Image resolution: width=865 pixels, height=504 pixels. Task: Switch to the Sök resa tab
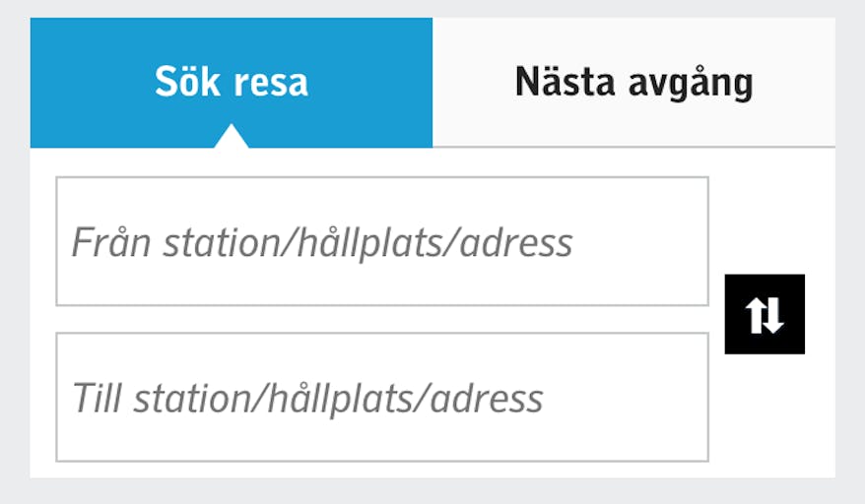click(x=232, y=83)
